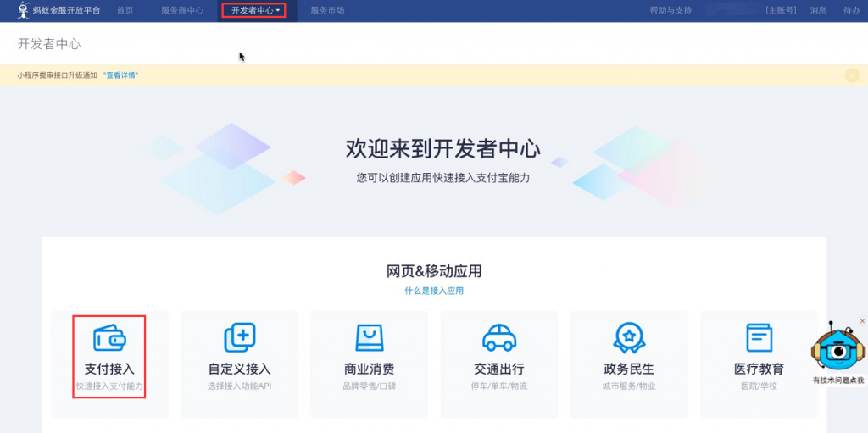The width and height of the screenshot is (868, 433).
Task: Dismiss the yellow notification banner
Action: (852, 75)
